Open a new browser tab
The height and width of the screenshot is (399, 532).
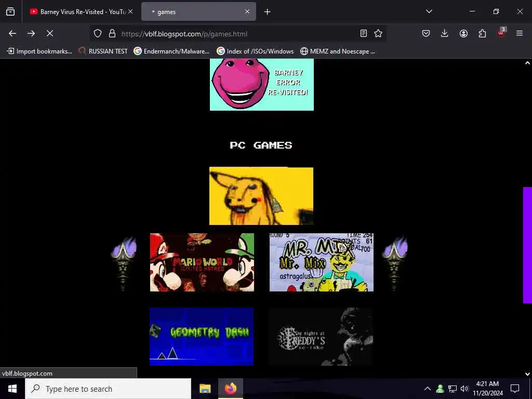point(268,12)
